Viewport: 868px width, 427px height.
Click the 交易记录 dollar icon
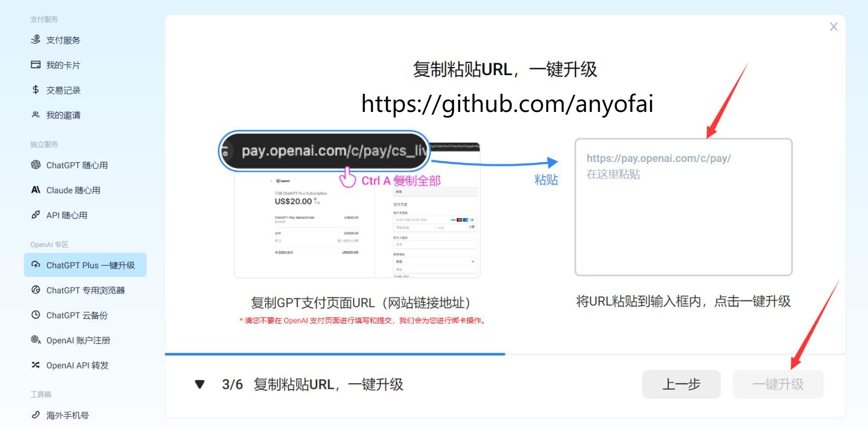tap(35, 90)
